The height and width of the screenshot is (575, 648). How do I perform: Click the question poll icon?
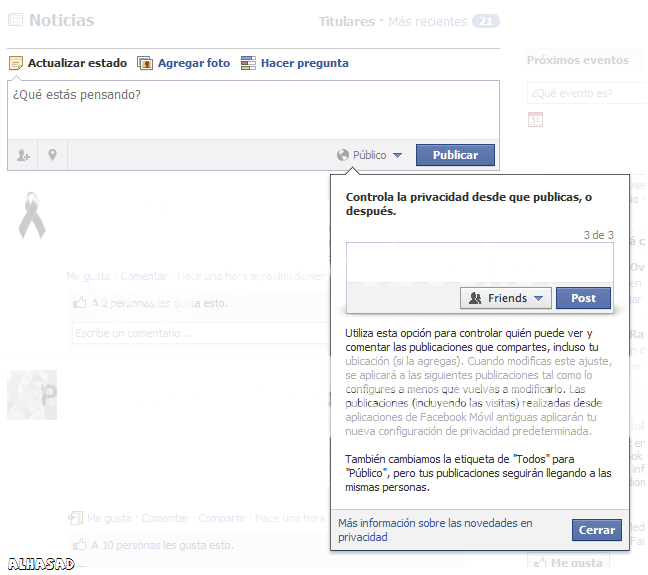click(248, 63)
